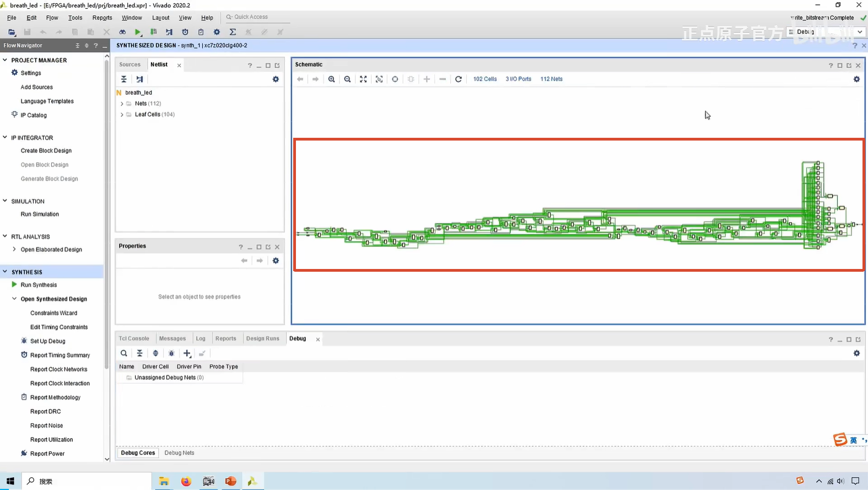Zoom out of the schematic

click(347, 79)
